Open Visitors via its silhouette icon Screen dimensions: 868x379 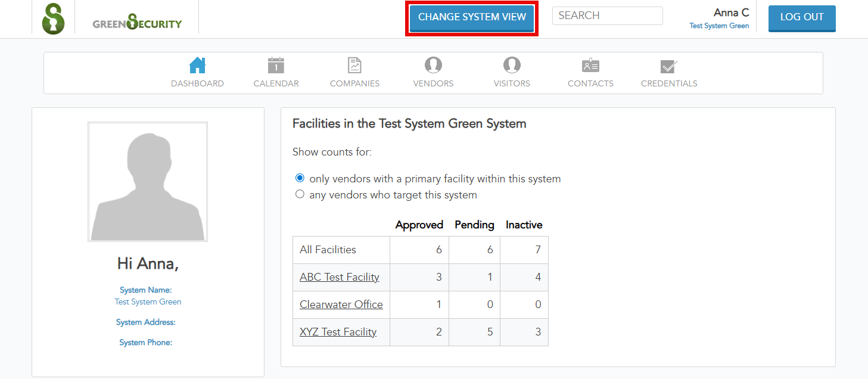point(512,66)
